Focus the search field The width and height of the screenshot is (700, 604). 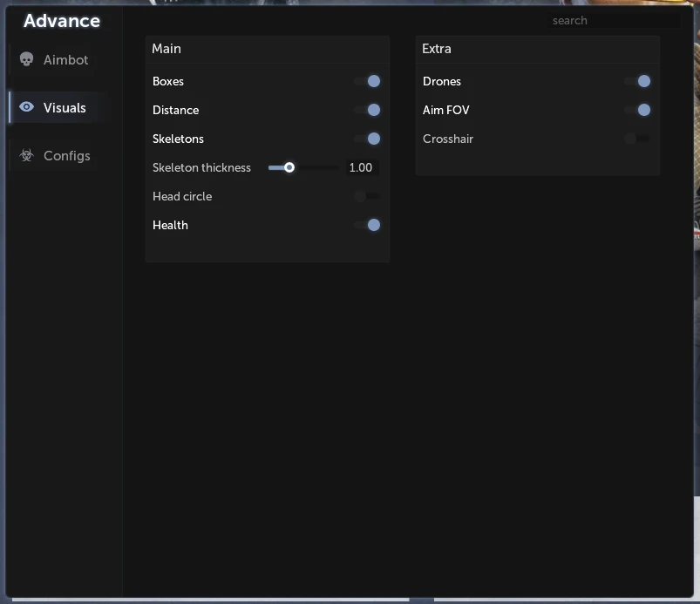click(614, 21)
